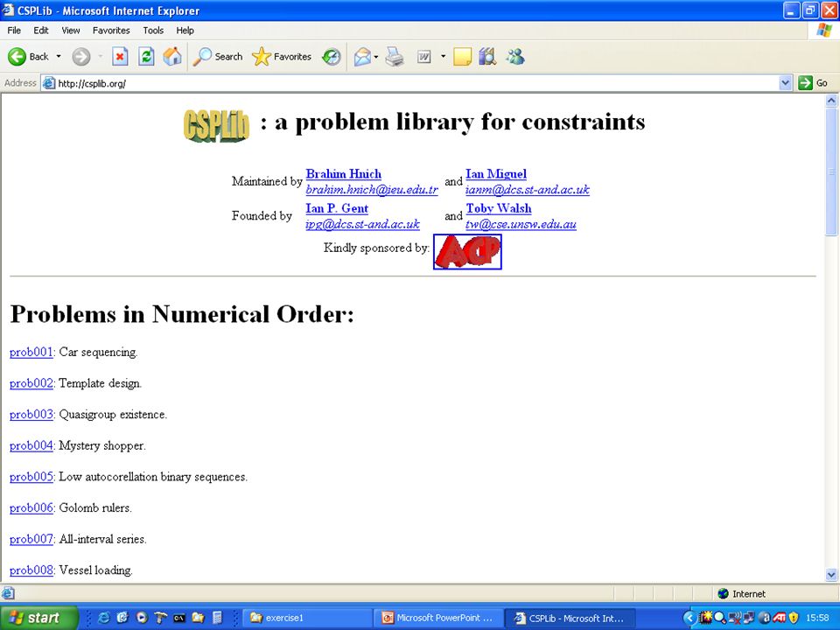Click the yellow security shield tray icon

click(x=794, y=618)
